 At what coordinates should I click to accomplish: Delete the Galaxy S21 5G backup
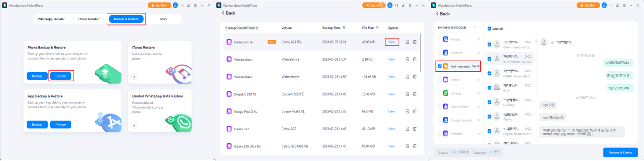415,42
